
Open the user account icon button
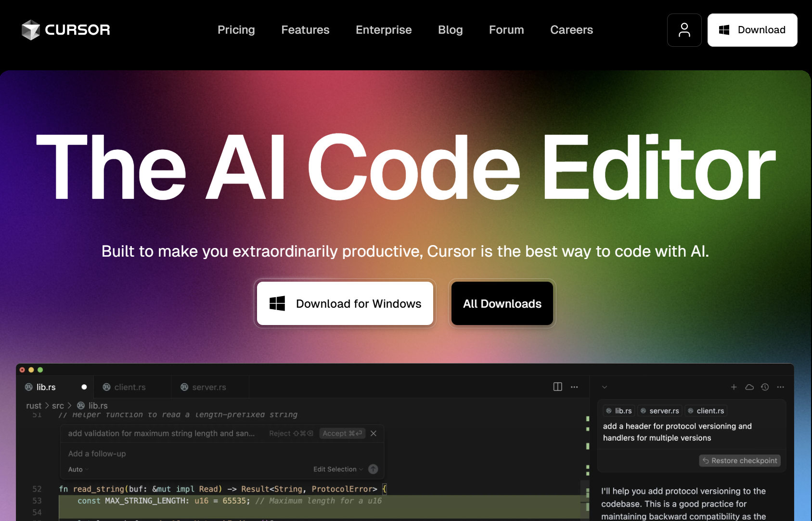684,30
